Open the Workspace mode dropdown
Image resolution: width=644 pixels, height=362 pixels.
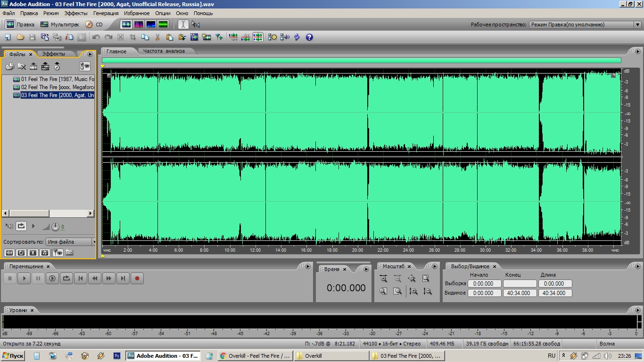coord(585,25)
